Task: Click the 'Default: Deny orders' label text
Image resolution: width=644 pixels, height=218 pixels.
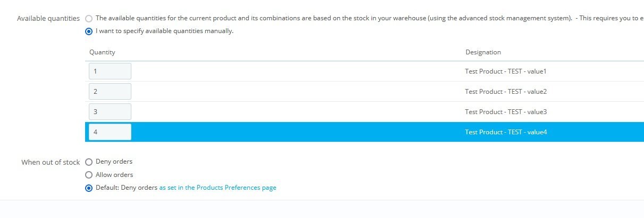Action: point(127,188)
